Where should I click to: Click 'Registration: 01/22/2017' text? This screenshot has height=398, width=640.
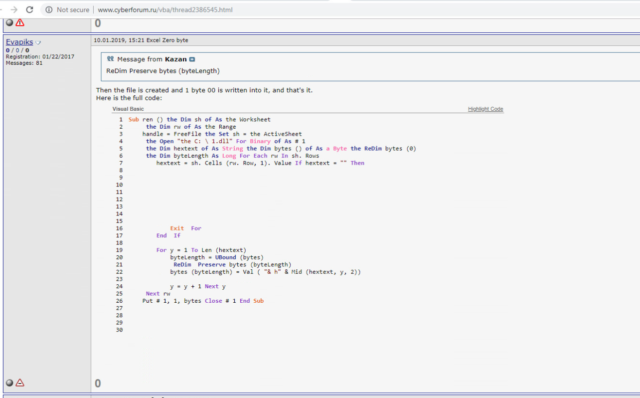pyautogui.click(x=40, y=57)
